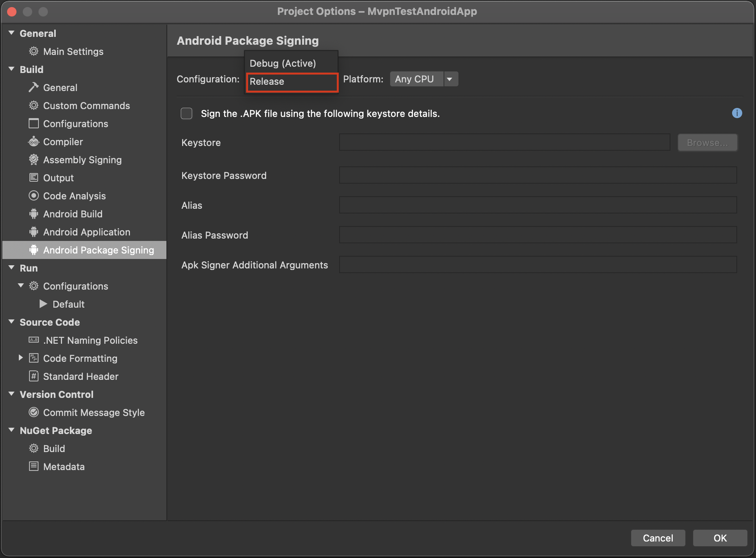Viewport: 756px width, 558px height.
Task: Click the .NET Naming Policies icon
Action: click(x=34, y=340)
